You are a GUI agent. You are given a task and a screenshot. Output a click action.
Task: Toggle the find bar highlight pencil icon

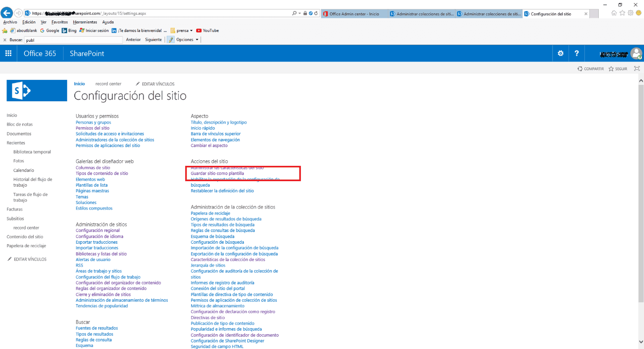pyautogui.click(x=171, y=40)
